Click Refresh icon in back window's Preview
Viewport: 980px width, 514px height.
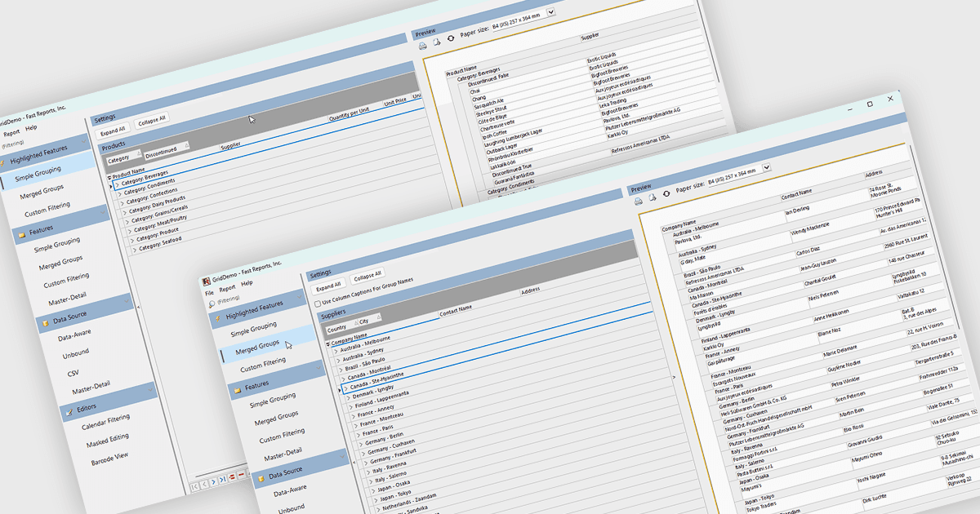pyautogui.click(x=450, y=38)
